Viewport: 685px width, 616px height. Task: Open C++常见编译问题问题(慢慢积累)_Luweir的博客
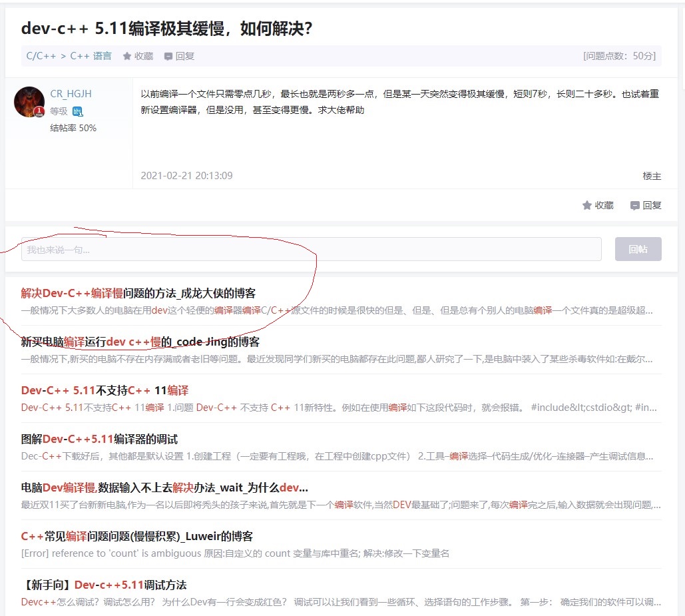tap(137, 536)
